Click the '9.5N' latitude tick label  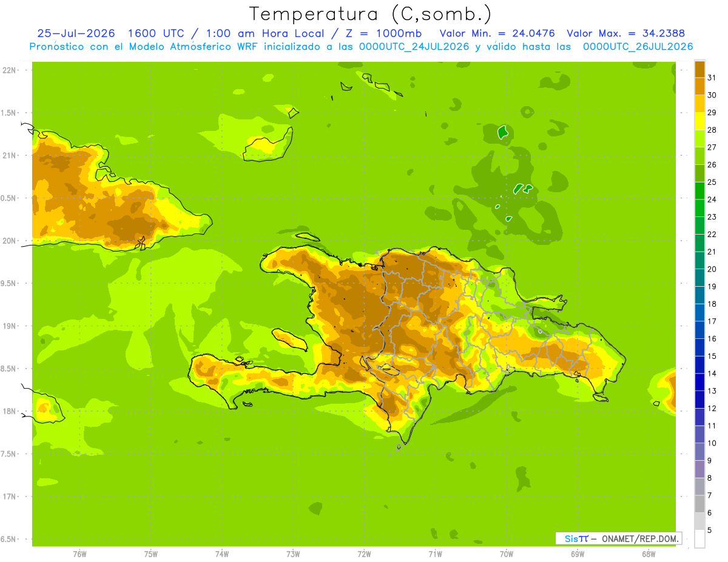tap(9, 283)
